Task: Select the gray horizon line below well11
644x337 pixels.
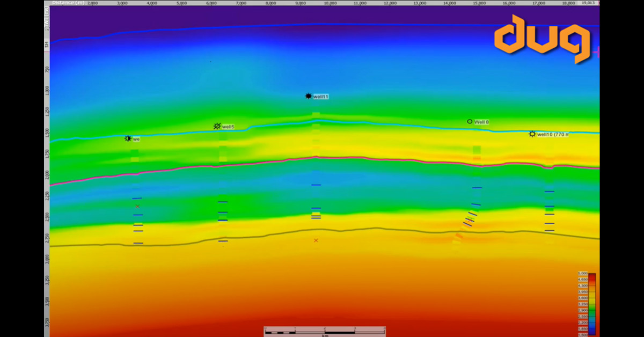Action: pyautogui.click(x=316, y=230)
